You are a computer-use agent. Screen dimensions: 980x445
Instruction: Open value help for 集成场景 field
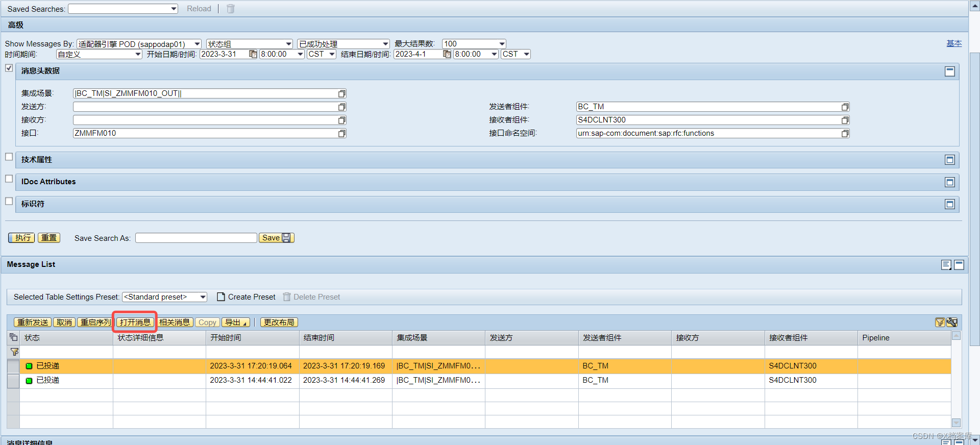(x=342, y=93)
